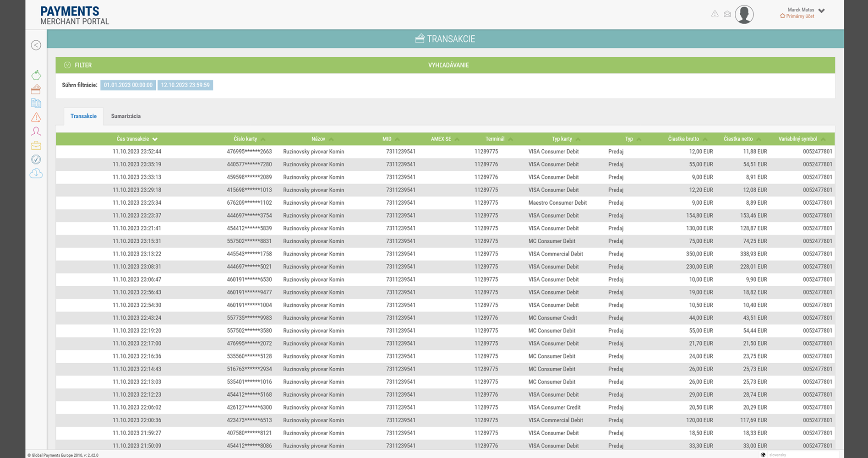The image size is (868, 458).
Task: Expand the FILTER panel circle chevron
Action: (67, 65)
